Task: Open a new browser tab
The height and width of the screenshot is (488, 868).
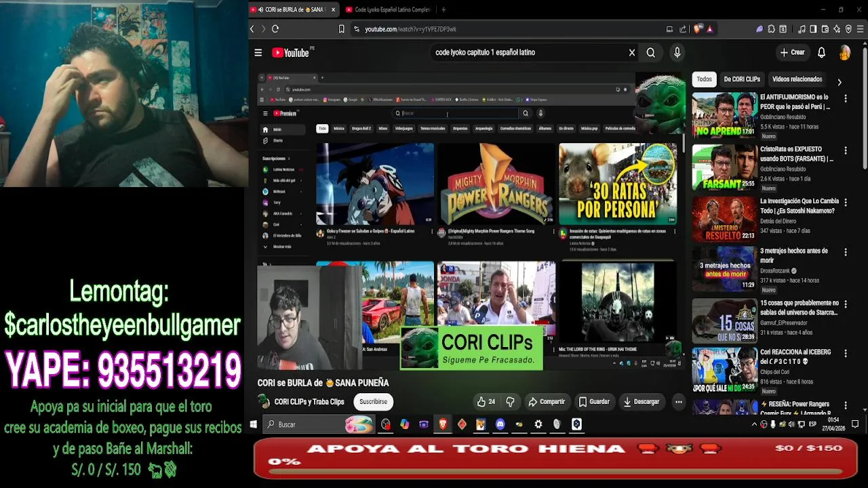Action: pyautogui.click(x=443, y=9)
